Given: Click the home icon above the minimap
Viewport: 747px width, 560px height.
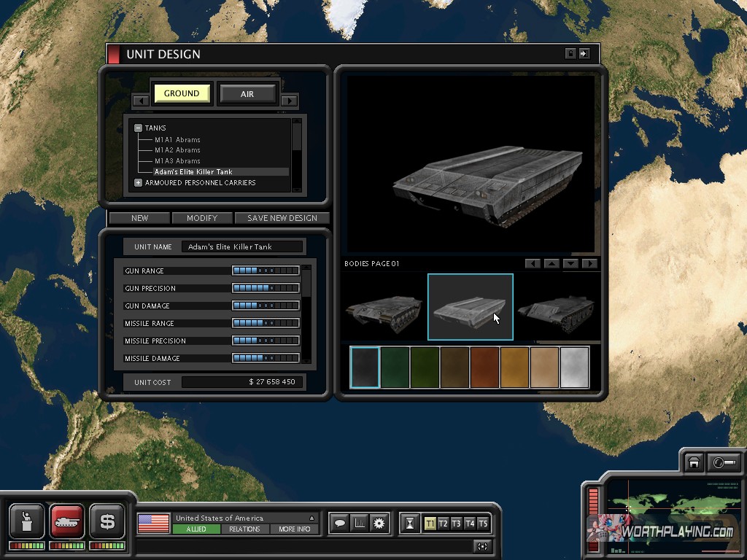Looking at the screenshot, I should [x=694, y=463].
